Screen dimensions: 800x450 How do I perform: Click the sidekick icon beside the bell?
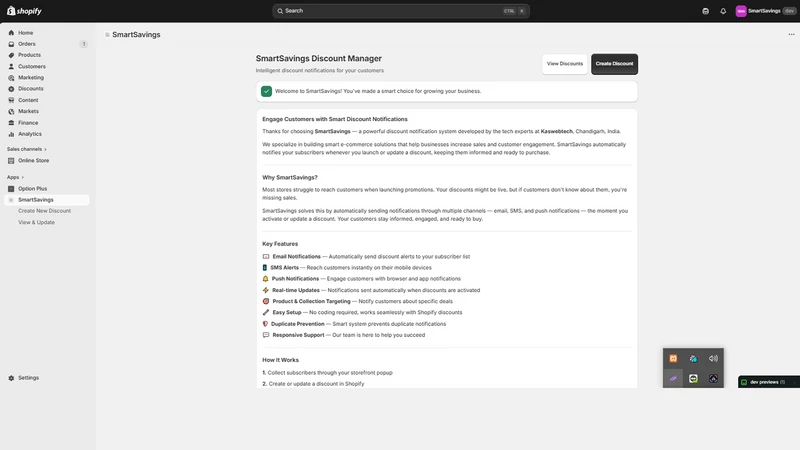(x=705, y=11)
